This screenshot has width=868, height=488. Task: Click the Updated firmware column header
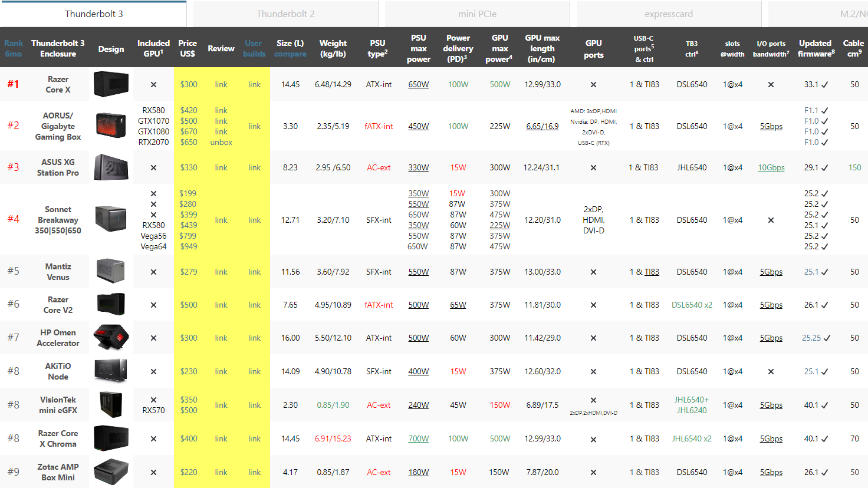click(816, 48)
